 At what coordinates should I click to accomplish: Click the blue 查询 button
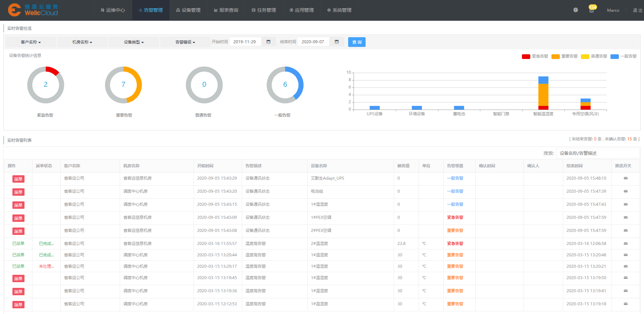[357, 42]
